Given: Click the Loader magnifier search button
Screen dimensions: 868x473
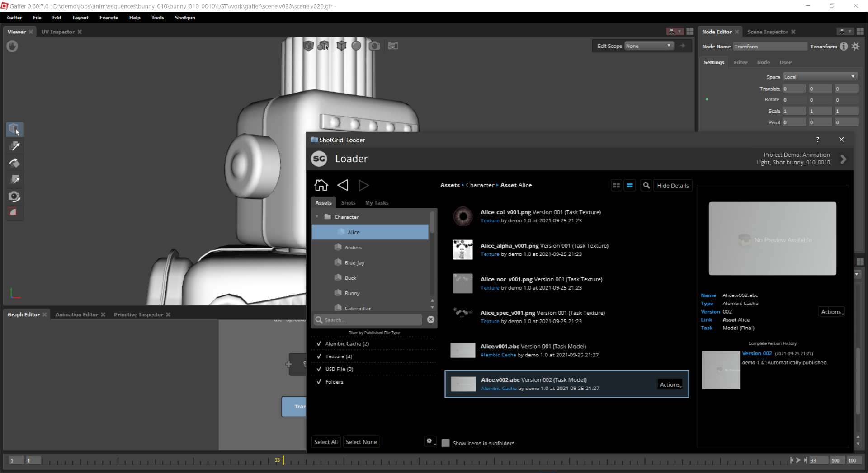Looking at the screenshot, I should tap(646, 185).
